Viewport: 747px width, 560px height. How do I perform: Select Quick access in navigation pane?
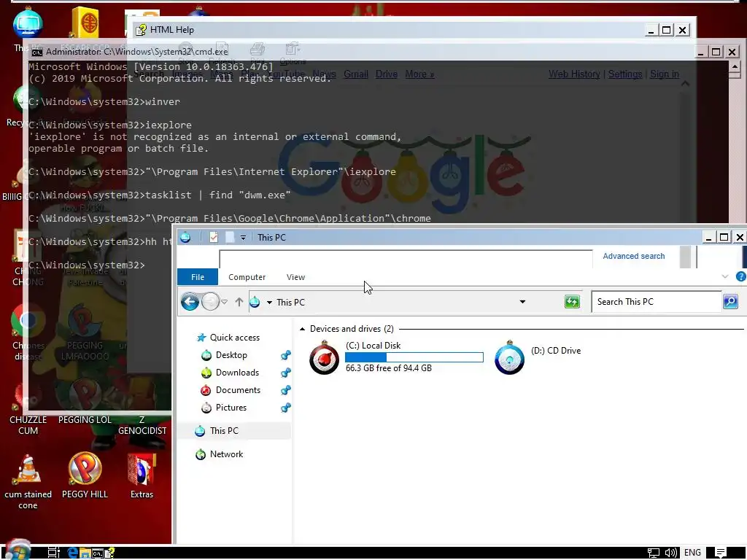228,338
